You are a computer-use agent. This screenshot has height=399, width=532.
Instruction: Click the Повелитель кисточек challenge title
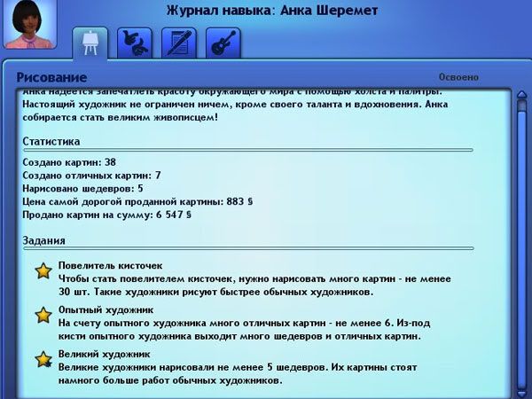pyautogui.click(x=110, y=265)
